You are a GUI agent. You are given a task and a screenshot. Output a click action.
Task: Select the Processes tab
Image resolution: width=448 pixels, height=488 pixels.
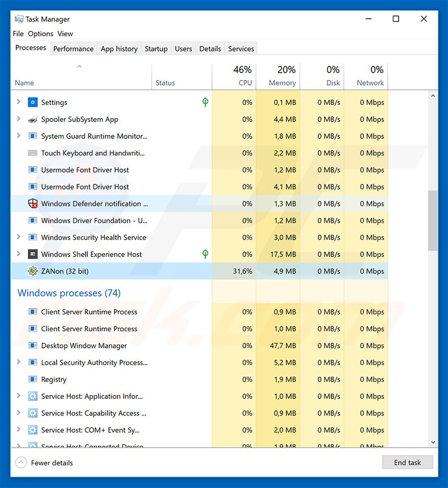click(x=31, y=48)
